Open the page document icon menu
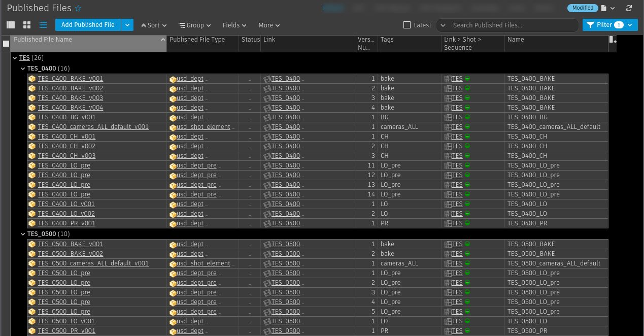This screenshot has width=644, height=336. [607, 8]
